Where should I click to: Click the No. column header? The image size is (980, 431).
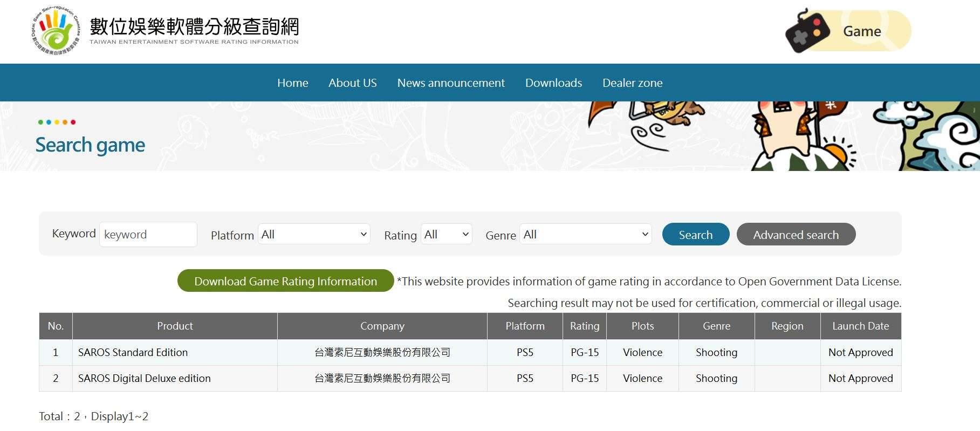56,326
